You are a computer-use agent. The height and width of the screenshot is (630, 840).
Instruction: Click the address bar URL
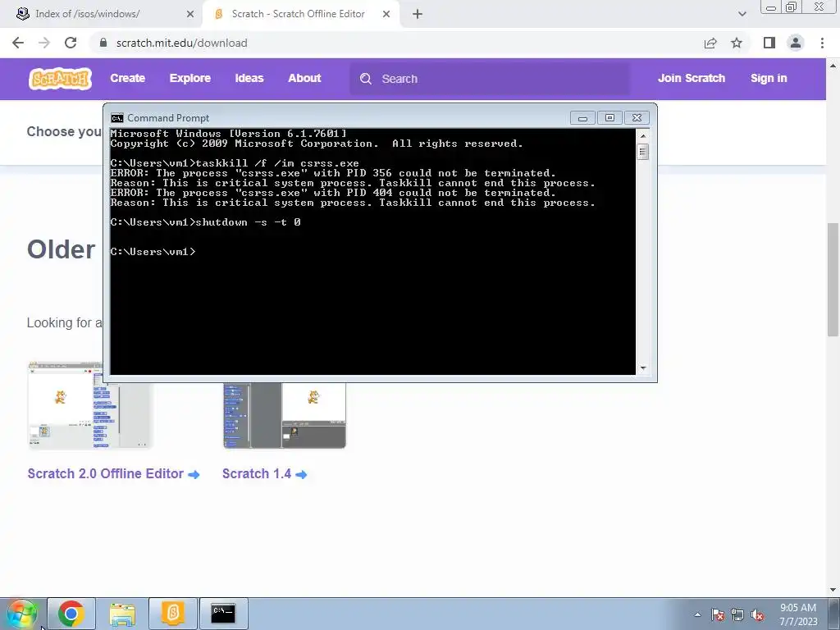click(x=181, y=43)
